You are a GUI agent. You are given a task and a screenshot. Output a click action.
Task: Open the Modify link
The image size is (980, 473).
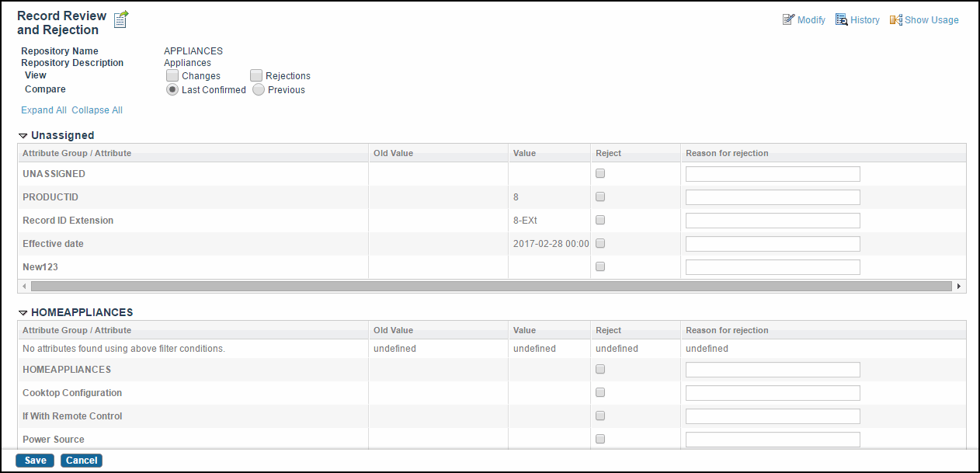point(811,20)
